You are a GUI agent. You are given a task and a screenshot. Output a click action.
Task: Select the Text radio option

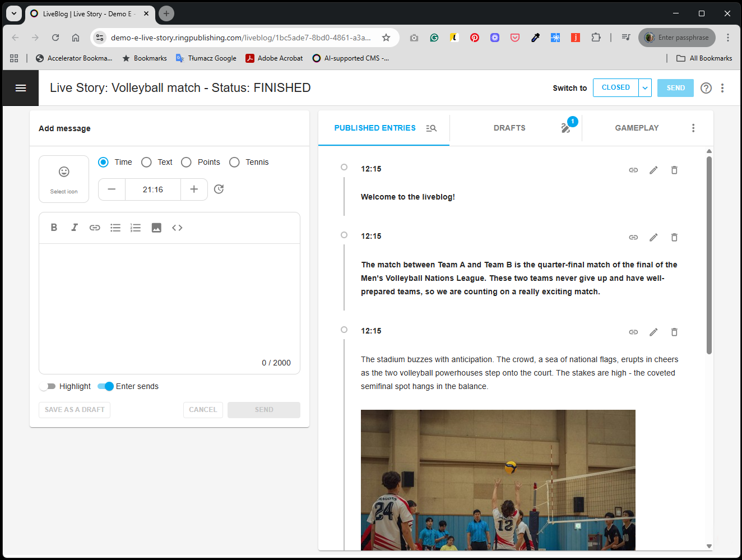(x=147, y=162)
